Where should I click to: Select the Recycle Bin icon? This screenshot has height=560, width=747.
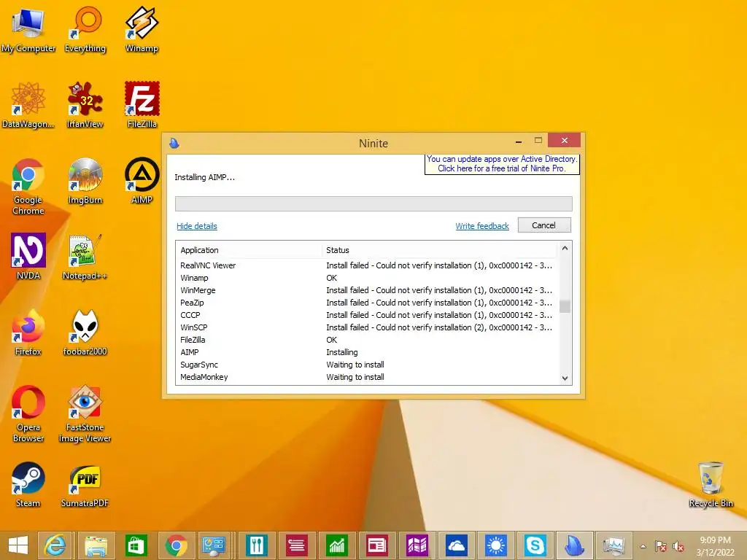click(x=711, y=485)
